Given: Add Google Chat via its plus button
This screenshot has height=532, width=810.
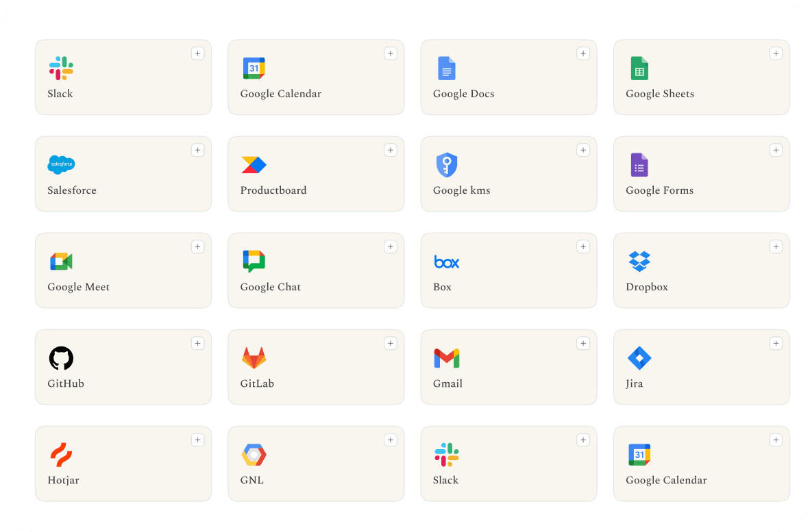Looking at the screenshot, I should tap(391, 246).
